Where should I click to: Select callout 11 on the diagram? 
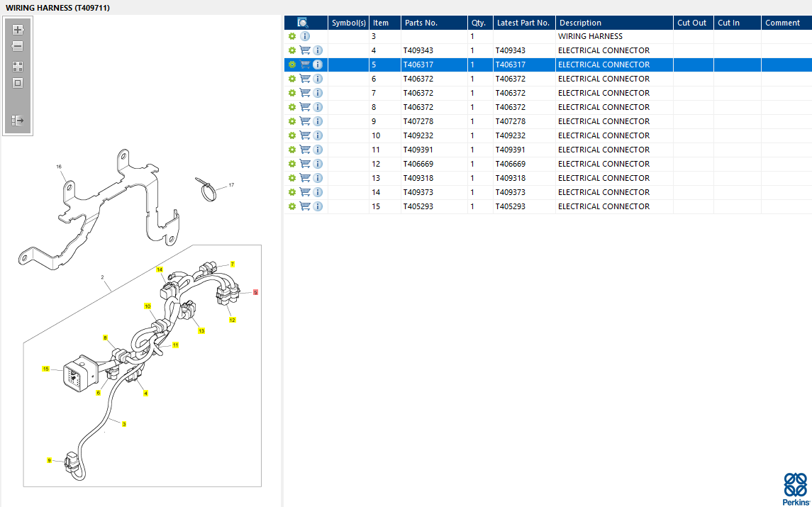tap(176, 345)
